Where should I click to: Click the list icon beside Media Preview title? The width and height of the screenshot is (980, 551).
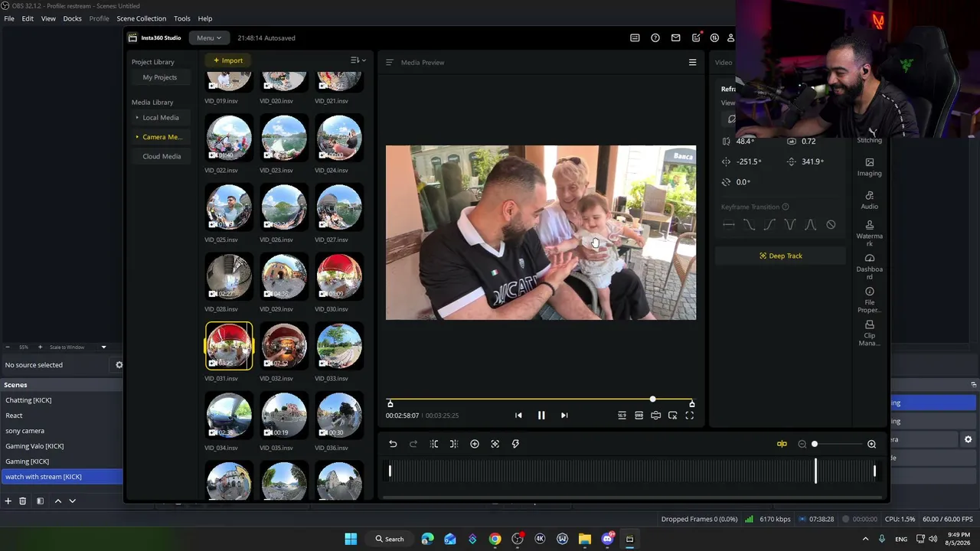pyautogui.click(x=389, y=63)
